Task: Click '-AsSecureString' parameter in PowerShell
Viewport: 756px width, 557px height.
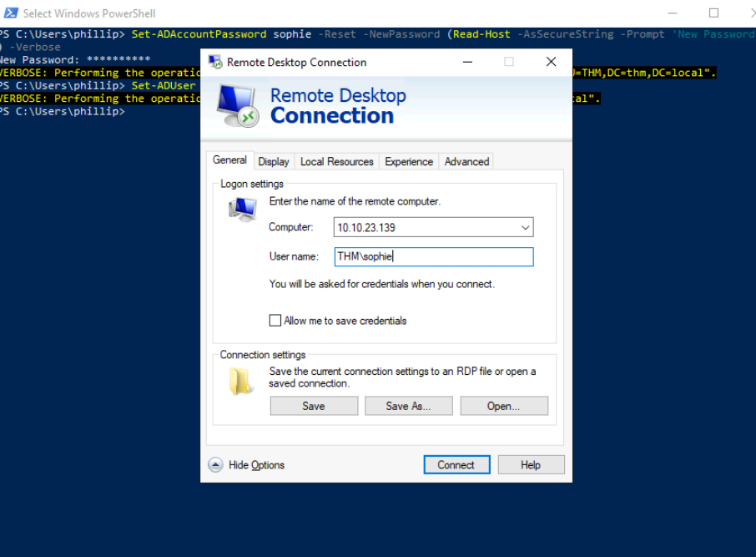Action: point(566,34)
